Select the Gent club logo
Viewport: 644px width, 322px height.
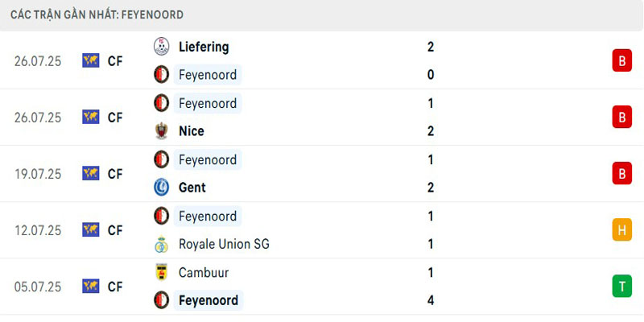(x=162, y=187)
